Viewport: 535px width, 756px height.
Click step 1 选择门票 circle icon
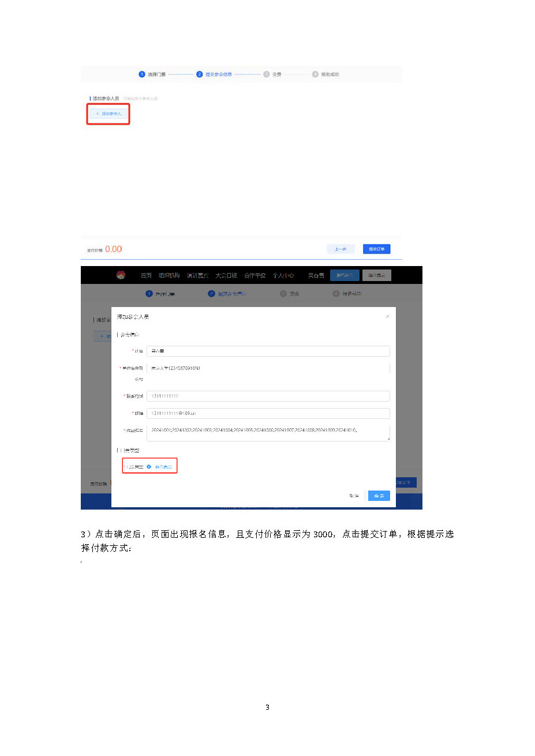[x=142, y=74]
